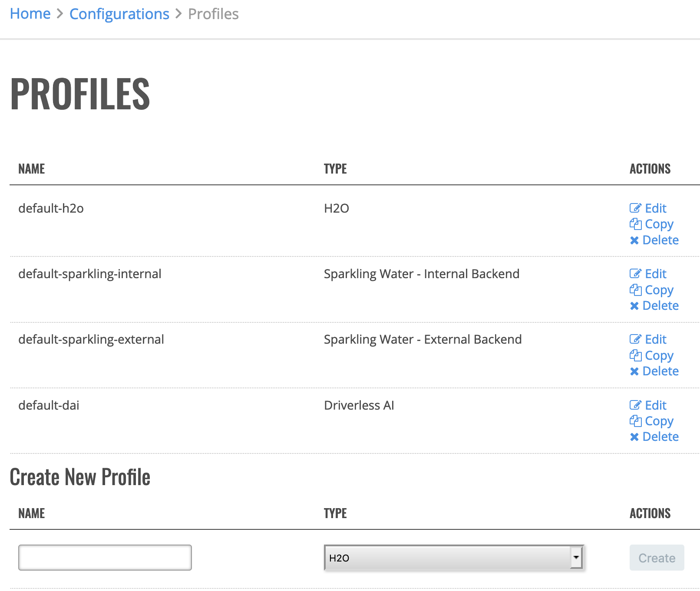
Task: Open Configurations breadcrumb link
Action: click(119, 14)
